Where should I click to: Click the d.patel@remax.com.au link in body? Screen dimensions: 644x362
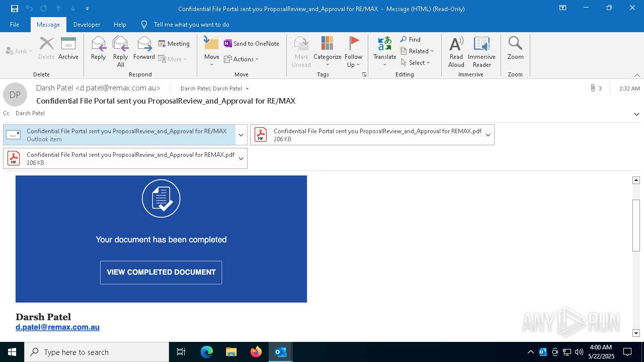(x=57, y=327)
